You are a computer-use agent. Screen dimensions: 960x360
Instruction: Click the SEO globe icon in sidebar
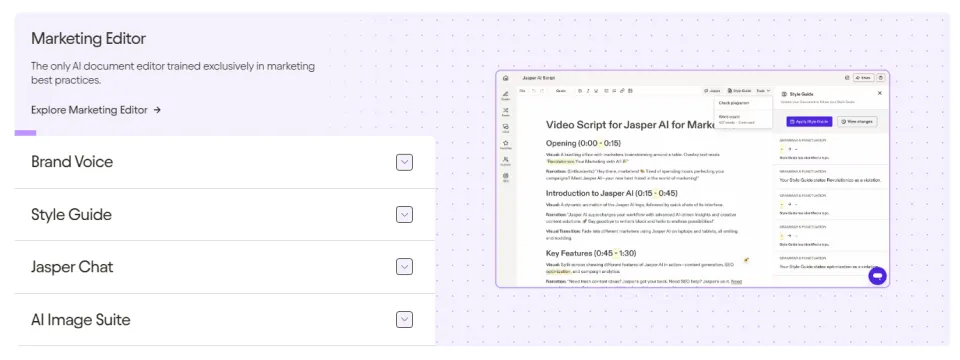[x=506, y=176]
